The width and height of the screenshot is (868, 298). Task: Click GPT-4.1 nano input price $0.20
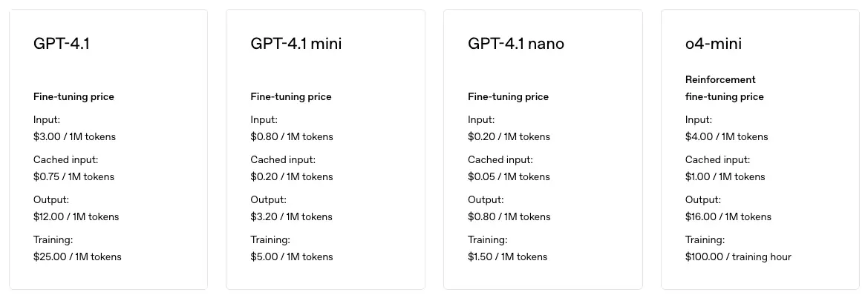point(509,136)
